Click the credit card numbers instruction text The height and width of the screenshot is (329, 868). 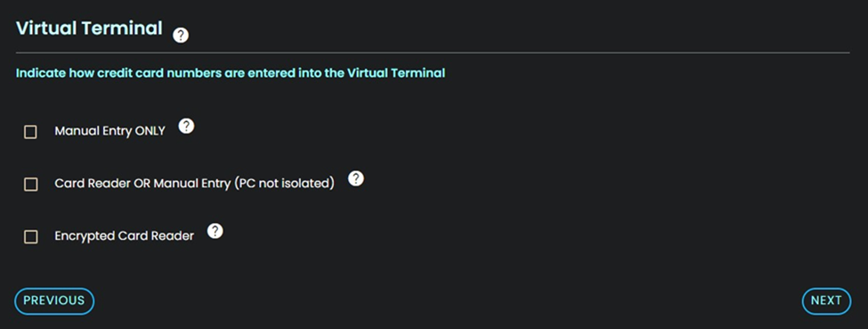pos(231,73)
